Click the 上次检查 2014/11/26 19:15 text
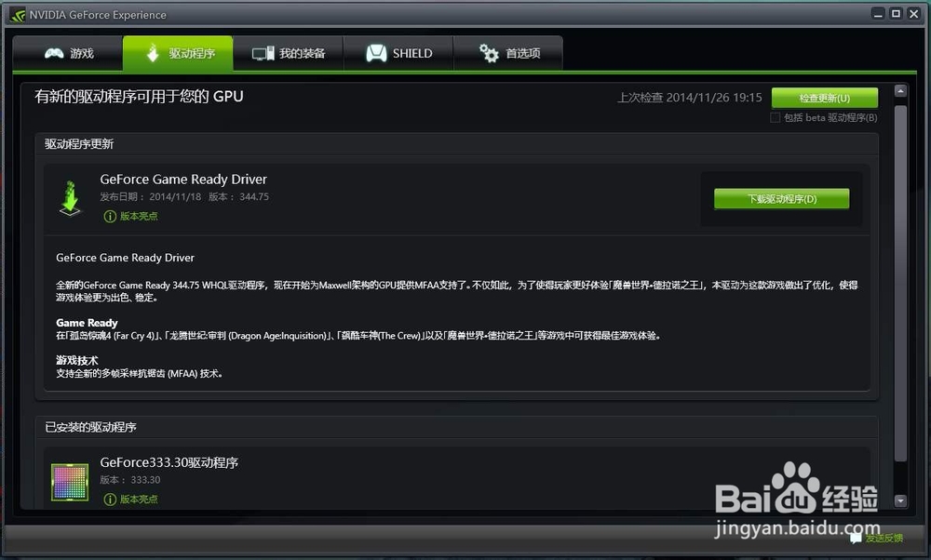Image resolution: width=931 pixels, height=560 pixels. pos(689,98)
